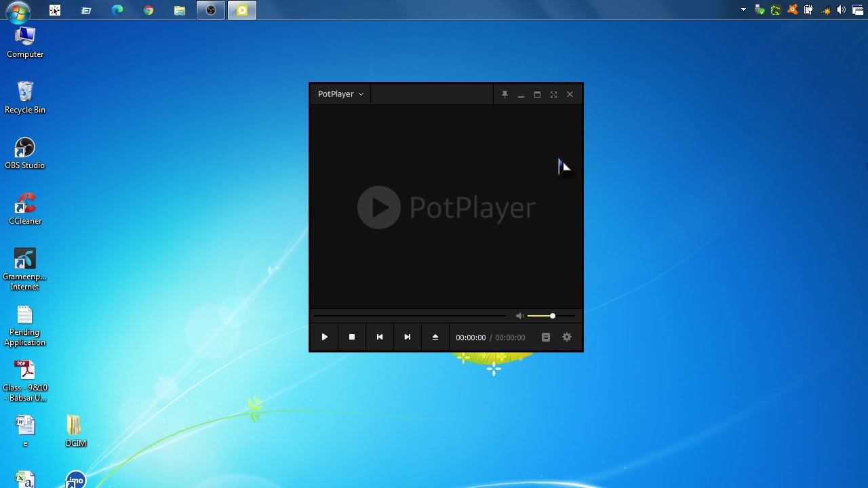Image resolution: width=868 pixels, height=488 pixels.
Task: Stop playback with the square Stop button
Action: (352, 337)
